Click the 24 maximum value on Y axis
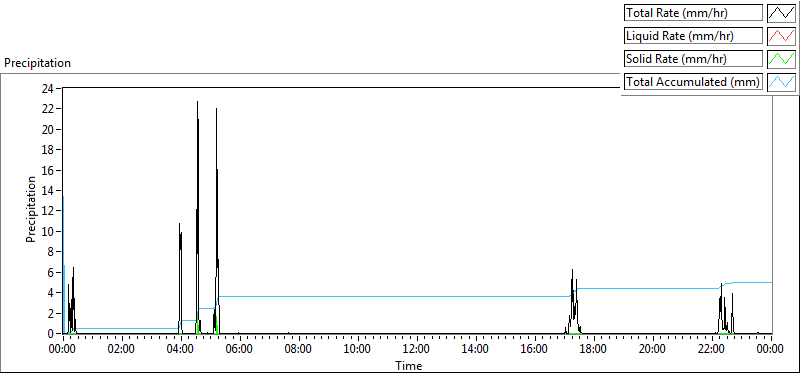Screen dimensions: 800x373 coord(49,88)
